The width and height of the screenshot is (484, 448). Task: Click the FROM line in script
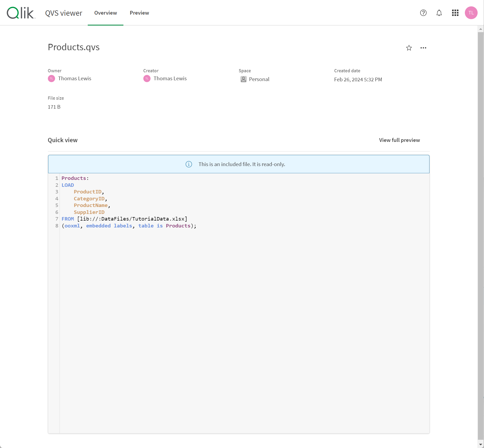124,219
